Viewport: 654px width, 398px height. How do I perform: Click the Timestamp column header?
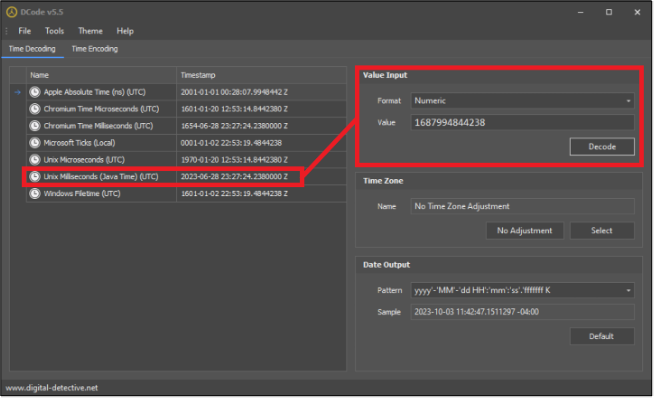coord(261,75)
